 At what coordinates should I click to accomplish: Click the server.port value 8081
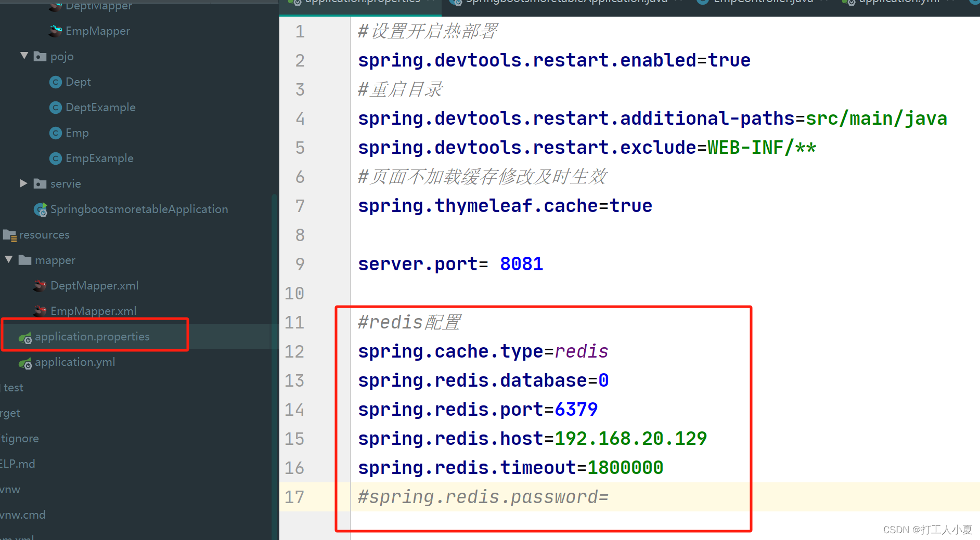[x=521, y=264]
